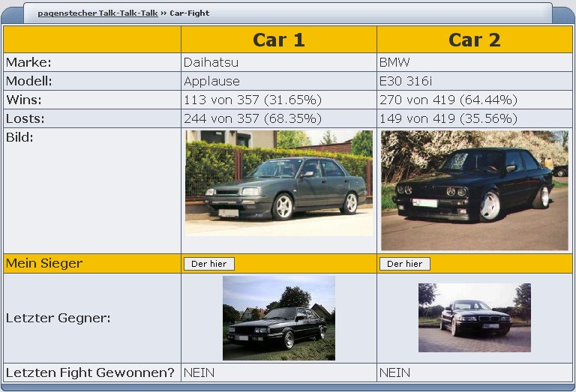The image size is (576, 392).
Task: View Car 1's last opponent thumbnail
Action: (279, 318)
